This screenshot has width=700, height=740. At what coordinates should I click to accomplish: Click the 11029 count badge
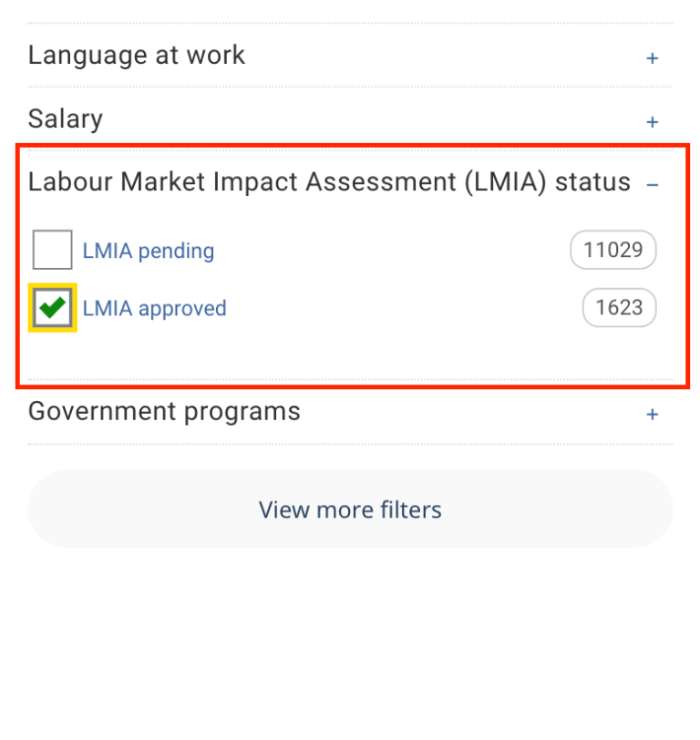click(x=612, y=249)
